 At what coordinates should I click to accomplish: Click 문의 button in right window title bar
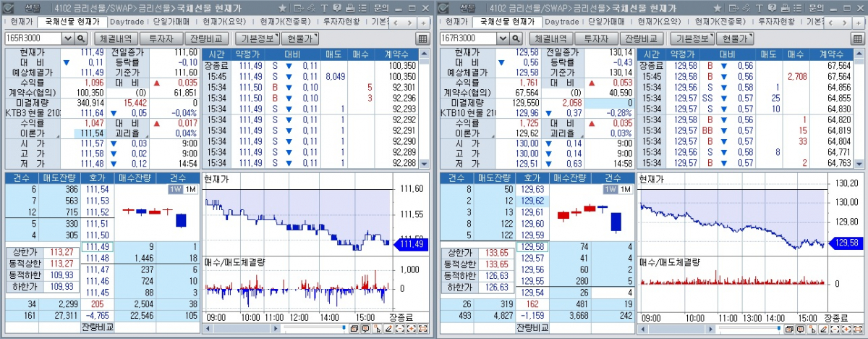(816, 8)
